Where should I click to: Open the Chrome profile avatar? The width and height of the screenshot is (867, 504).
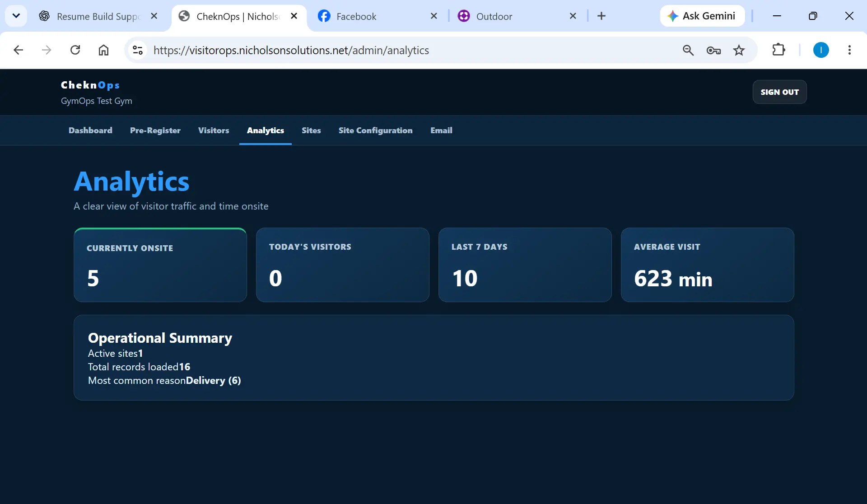click(x=821, y=50)
